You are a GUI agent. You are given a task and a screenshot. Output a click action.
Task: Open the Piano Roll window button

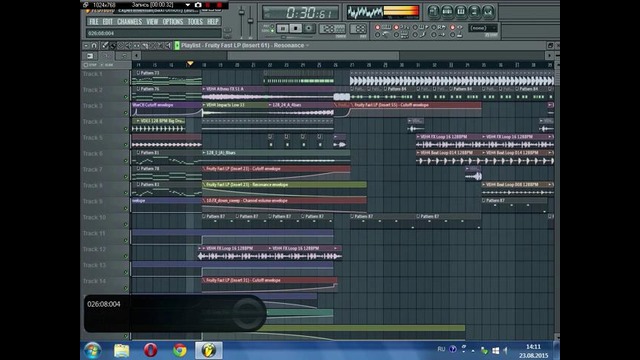point(461,11)
